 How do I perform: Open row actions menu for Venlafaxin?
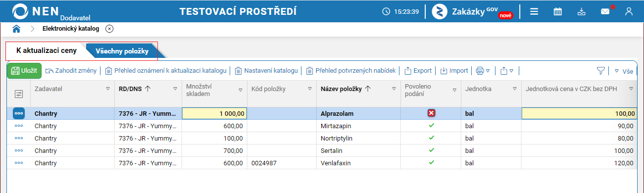[19, 163]
